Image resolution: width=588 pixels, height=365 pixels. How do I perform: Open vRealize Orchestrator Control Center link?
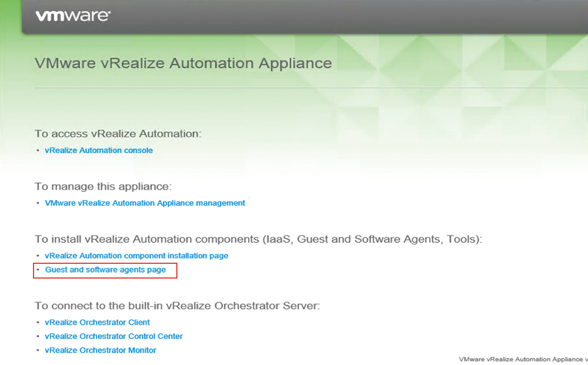(x=113, y=336)
